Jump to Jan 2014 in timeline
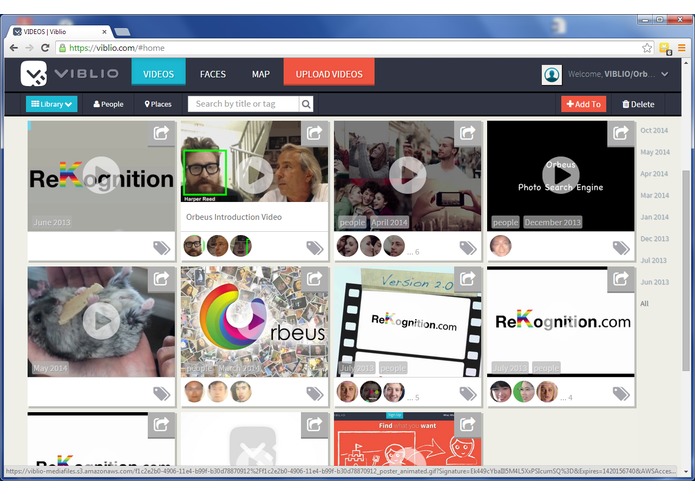 pyautogui.click(x=654, y=217)
